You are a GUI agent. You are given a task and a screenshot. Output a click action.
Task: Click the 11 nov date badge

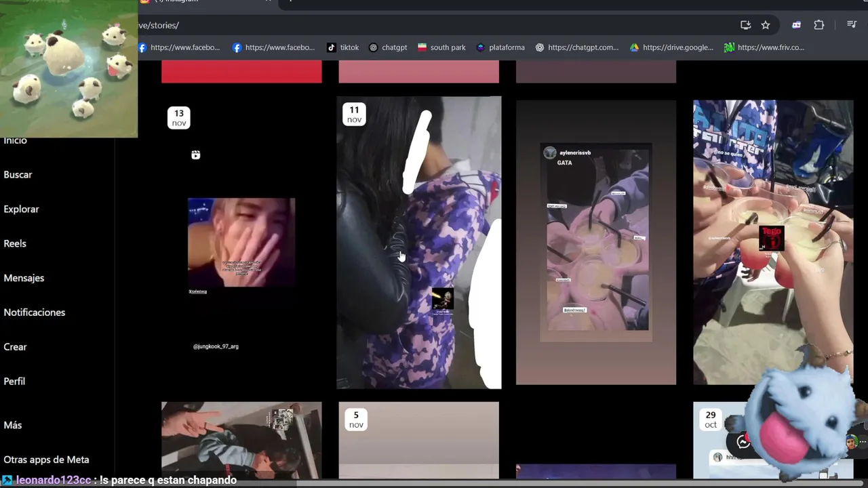[354, 114]
